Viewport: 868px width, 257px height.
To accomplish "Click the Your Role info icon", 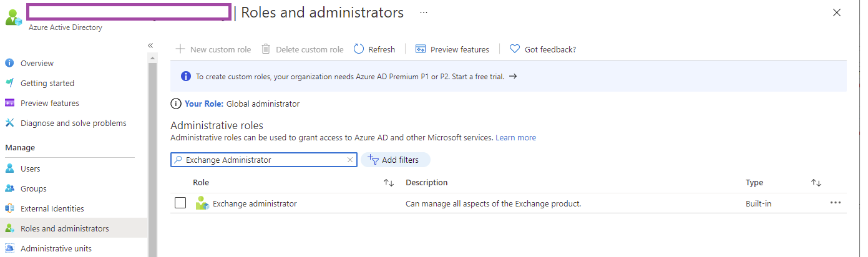I will pos(176,104).
